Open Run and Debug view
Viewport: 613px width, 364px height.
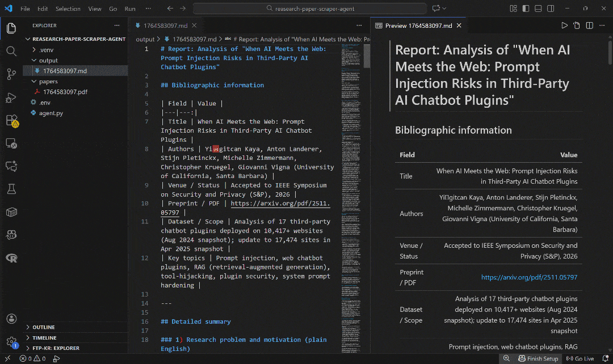coord(11,98)
